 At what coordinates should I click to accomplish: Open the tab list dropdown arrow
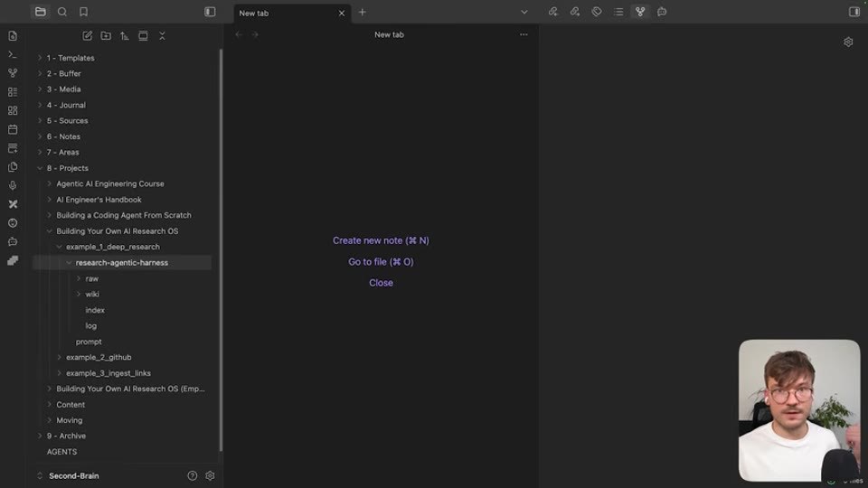(x=524, y=12)
